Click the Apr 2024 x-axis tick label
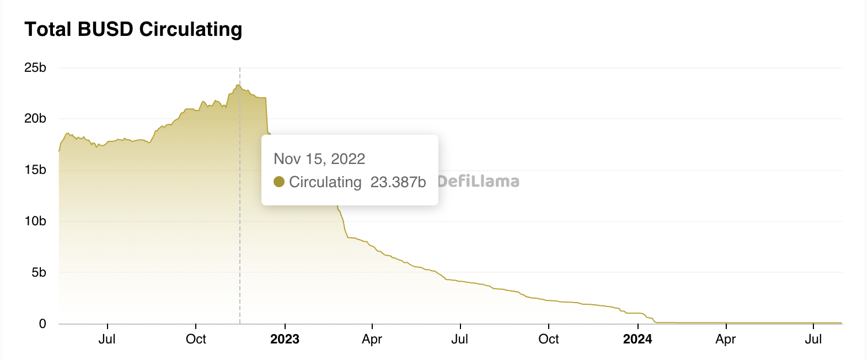 [x=726, y=339]
